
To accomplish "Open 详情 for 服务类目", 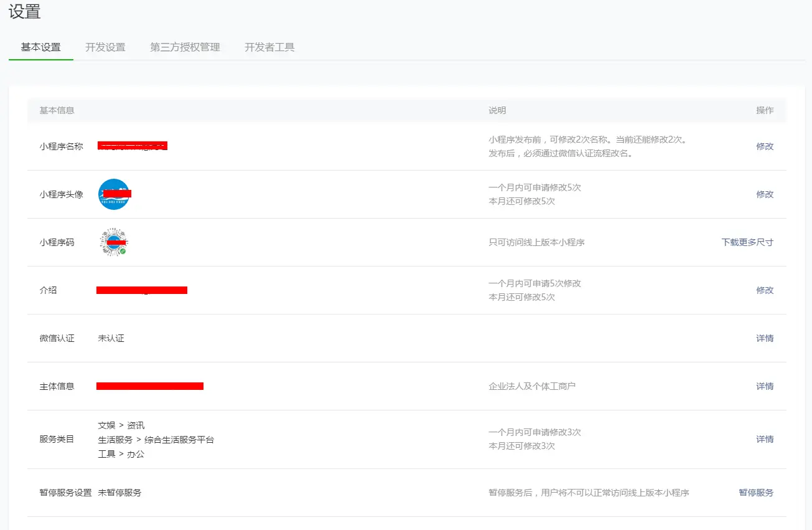I will pos(765,439).
